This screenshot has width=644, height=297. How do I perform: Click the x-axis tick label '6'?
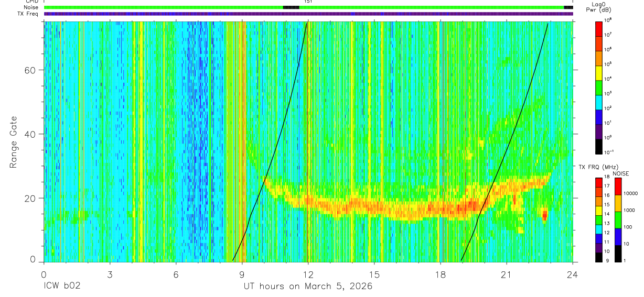[x=176, y=274]
